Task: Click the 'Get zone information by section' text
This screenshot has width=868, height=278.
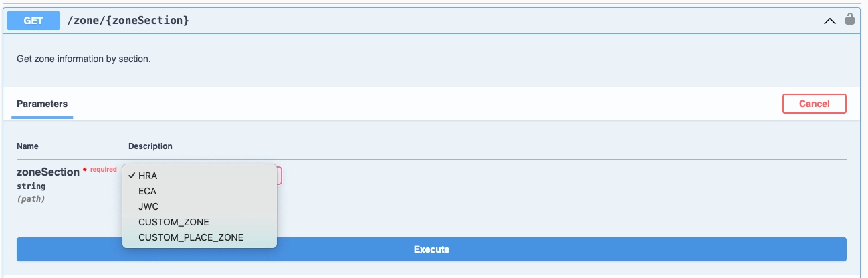Action: click(84, 59)
